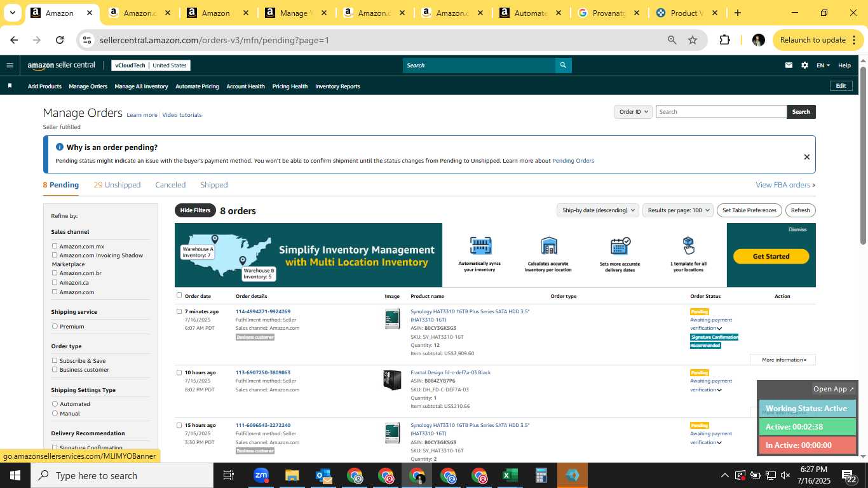
Task: Click the Amazon Seller Central logo
Action: click(62, 65)
